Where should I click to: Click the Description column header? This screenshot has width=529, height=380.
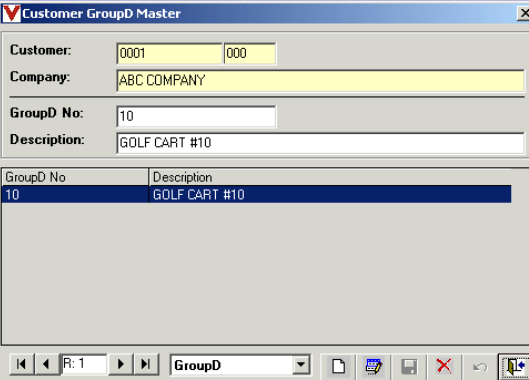pyautogui.click(x=330, y=177)
